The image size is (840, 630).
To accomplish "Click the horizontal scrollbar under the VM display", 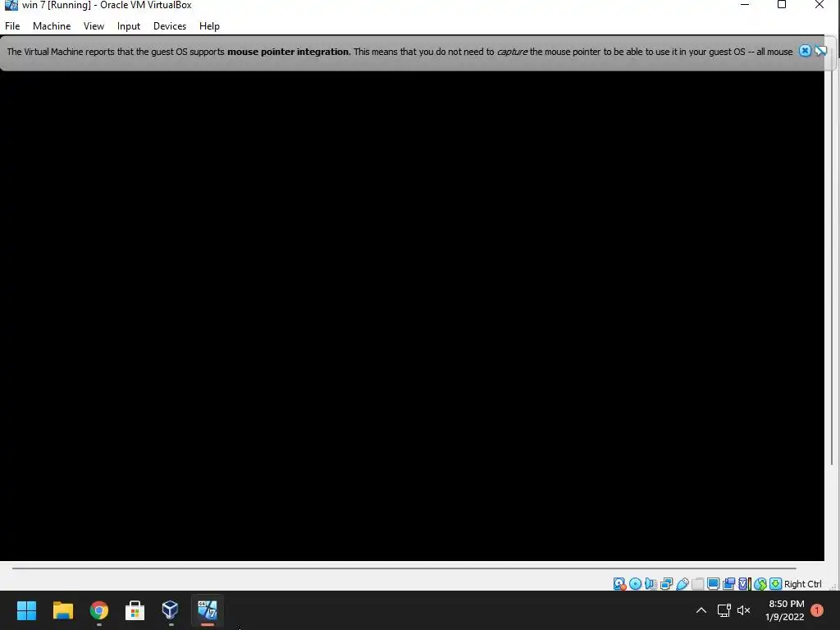I will coord(404,568).
